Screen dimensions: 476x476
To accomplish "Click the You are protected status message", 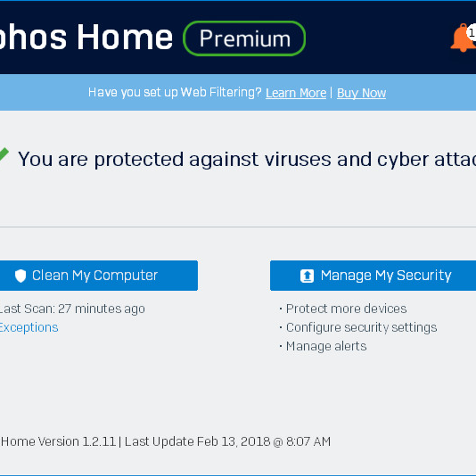I will (247, 159).
